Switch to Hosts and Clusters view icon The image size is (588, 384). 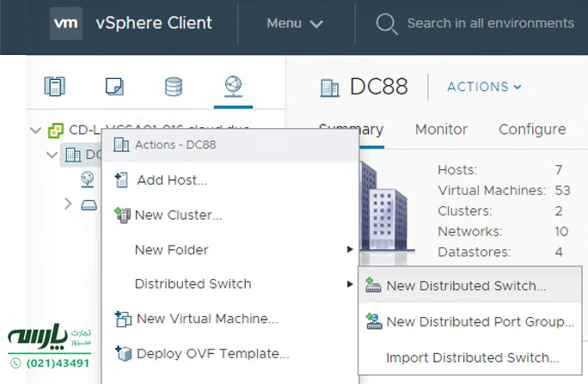[55, 86]
